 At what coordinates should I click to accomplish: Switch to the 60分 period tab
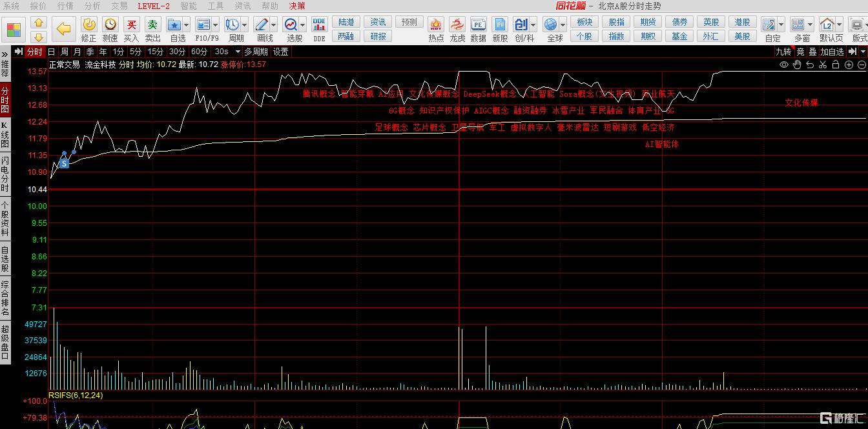pyautogui.click(x=200, y=52)
